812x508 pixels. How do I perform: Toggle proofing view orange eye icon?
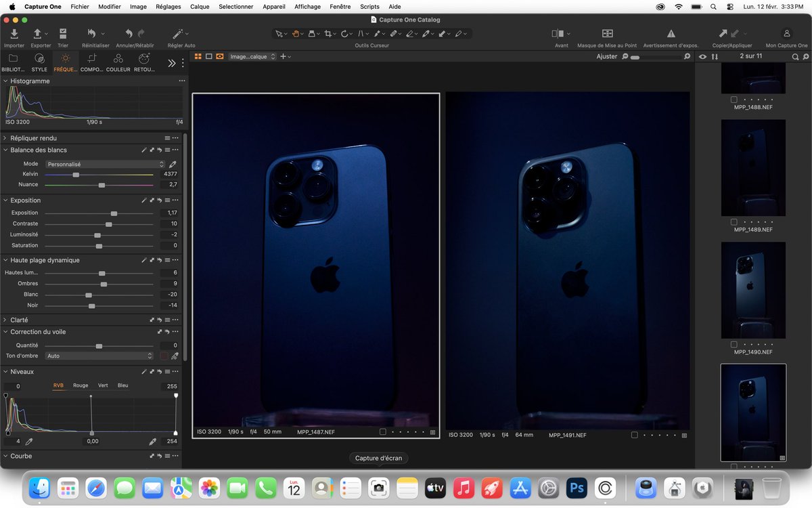pos(220,57)
